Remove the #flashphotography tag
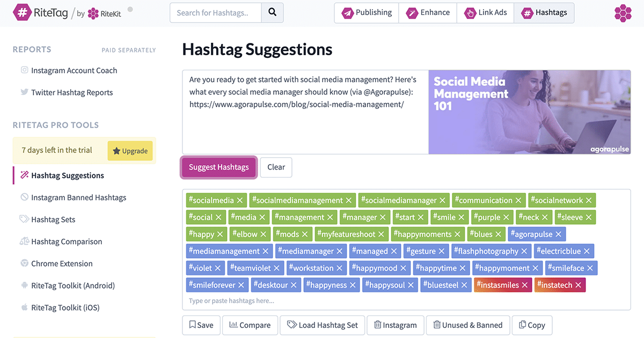The height and width of the screenshot is (338, 644). [524, 251]
